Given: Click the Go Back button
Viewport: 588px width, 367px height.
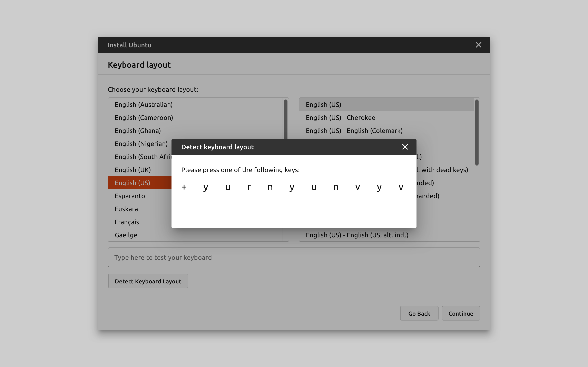Looking at the screenshot, I should (x=419, y=313).
